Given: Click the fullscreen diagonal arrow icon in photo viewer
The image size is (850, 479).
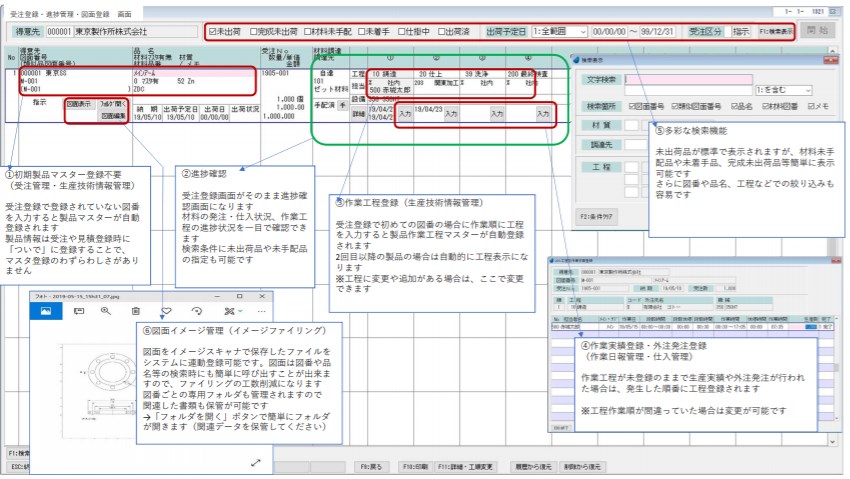Looking at the screenshot, I should coord(256,462).
